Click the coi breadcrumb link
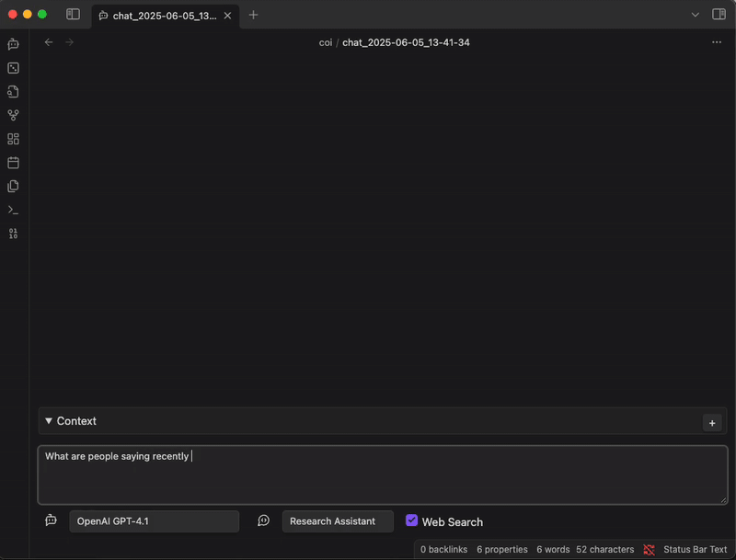This screenshot has width=736, height=560. (x=324, y=42)
